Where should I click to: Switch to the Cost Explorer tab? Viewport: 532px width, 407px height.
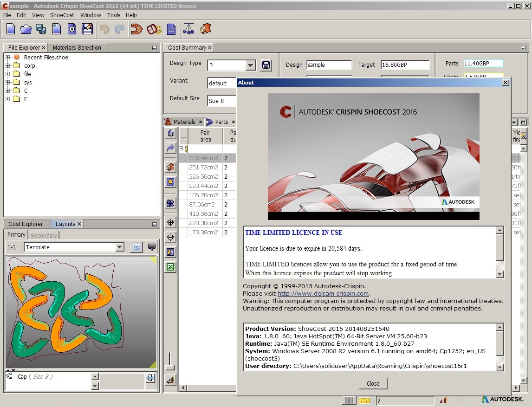[x=26, y=224]
